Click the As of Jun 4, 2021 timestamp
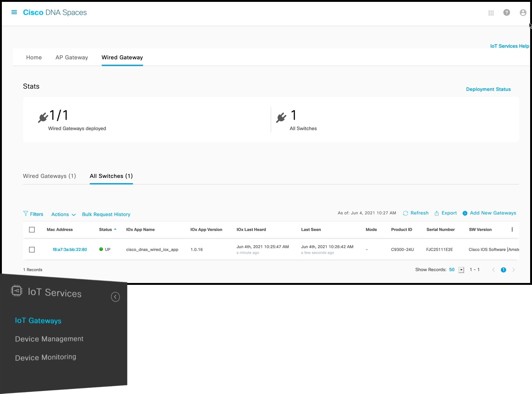 click(x=367, y=213)
